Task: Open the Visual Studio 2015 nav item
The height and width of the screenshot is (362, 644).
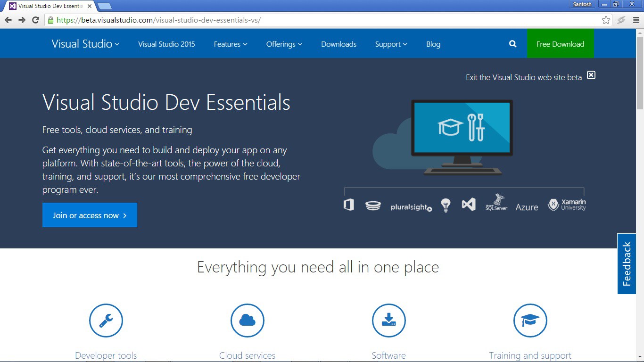Action: 166,44
